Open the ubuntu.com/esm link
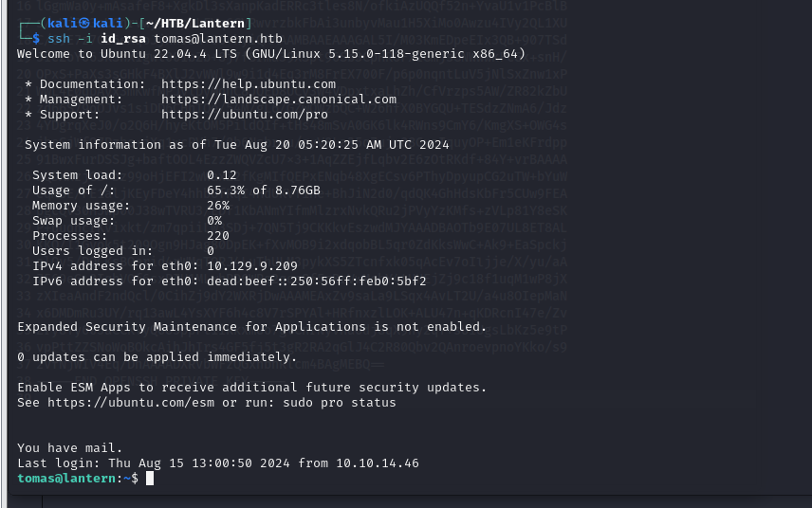This screenshot has width=812, height=508. pos(131,403)
